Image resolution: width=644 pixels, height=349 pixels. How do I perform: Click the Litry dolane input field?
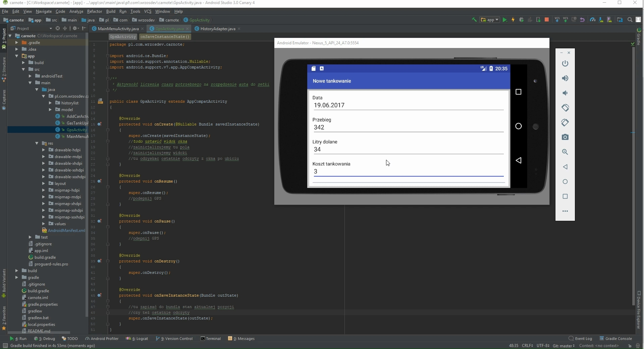[408, 150]
